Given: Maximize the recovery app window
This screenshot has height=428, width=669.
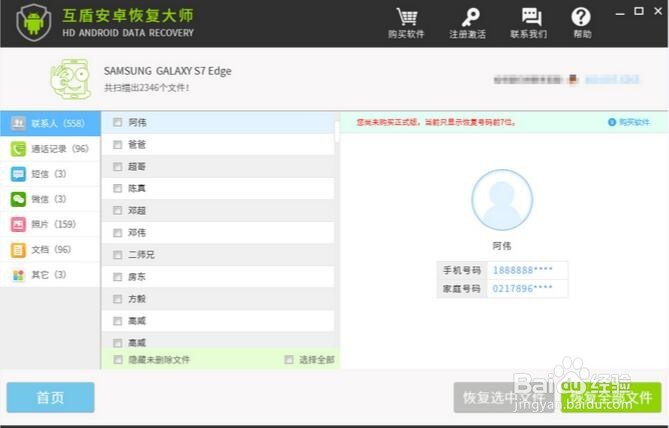Looking at the screenshot, I should tap(639, 12).
